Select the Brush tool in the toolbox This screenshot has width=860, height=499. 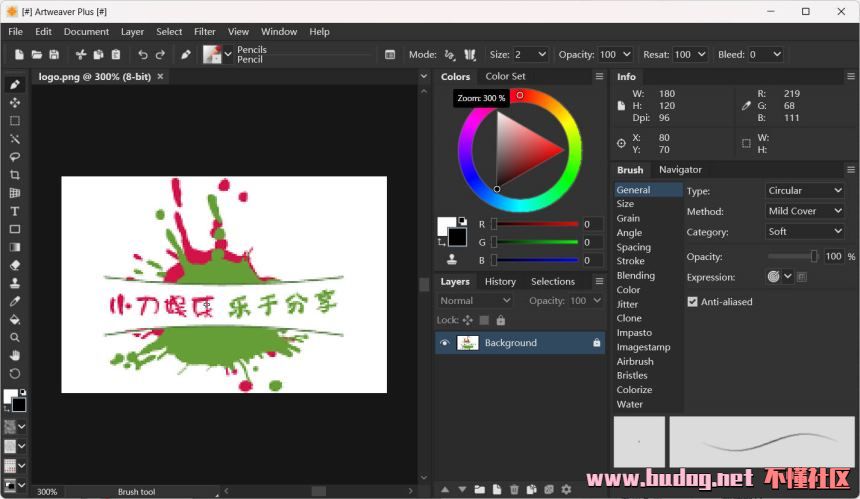point(15,84)
